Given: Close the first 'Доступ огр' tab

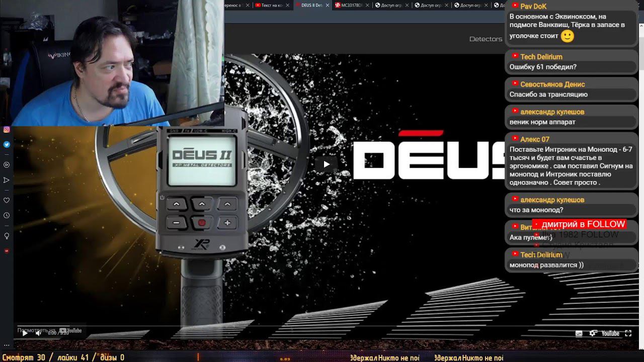Looking at the screenshot, I should [407, 5].
